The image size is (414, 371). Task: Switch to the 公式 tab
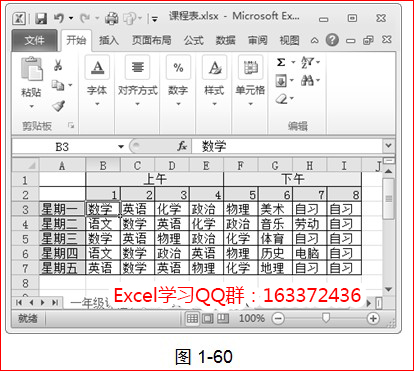click(x=193, y=40)
